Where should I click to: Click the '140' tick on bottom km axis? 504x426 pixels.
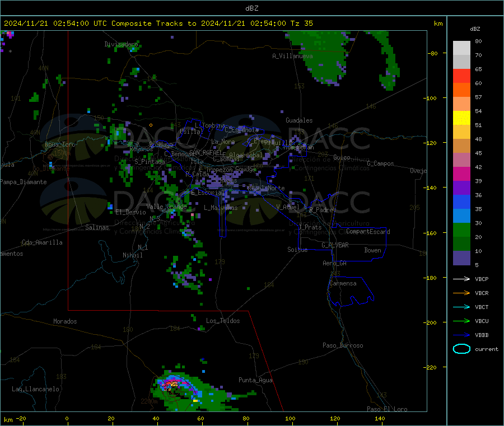380,418
